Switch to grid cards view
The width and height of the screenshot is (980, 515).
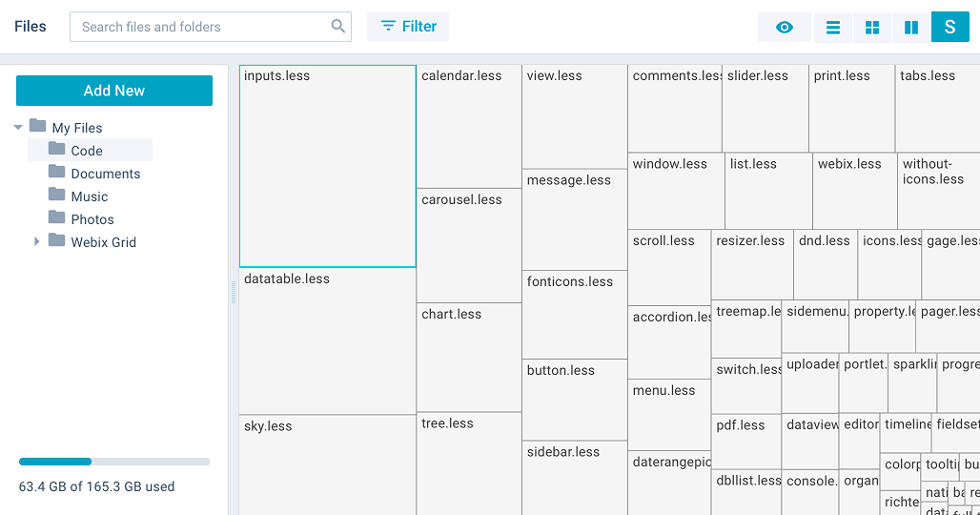(872, 28)
